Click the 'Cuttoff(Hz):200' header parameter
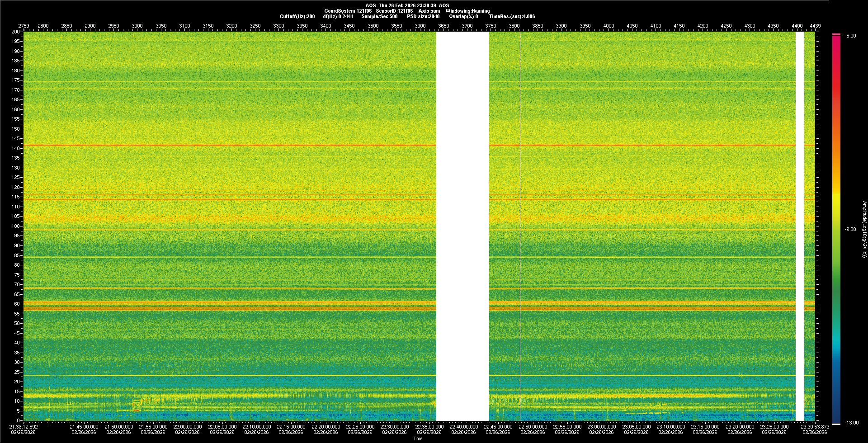The width and height of the screenshot is (868, 443). click(x=297, y=16)
